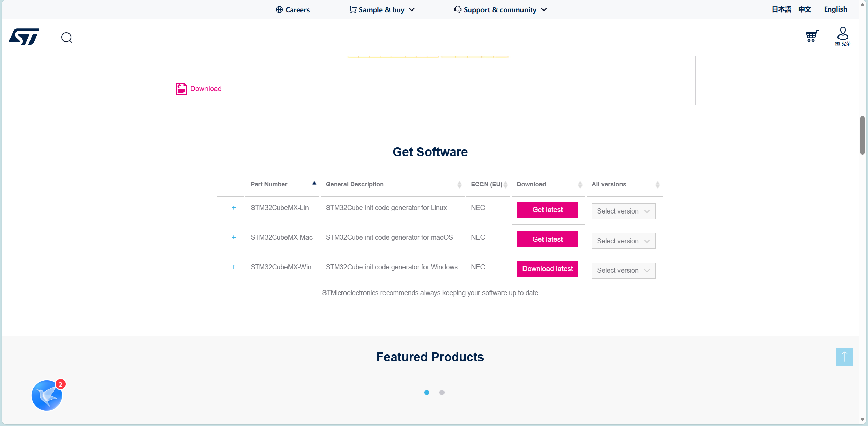868x426 pixels.
Task: Click NEC in the STM32CubeMX-Lin row
Action: (x=478, y=208)
